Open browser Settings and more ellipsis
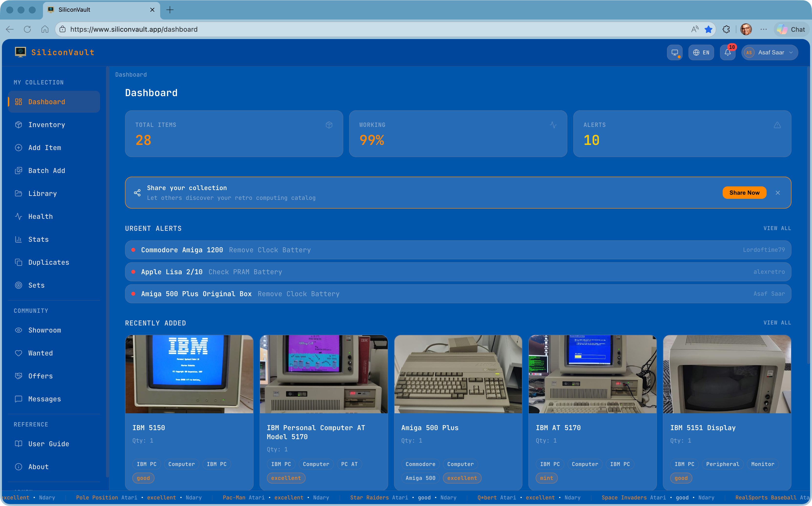The width and height of the screenshot is (812, 506). (x=763, y=30)
